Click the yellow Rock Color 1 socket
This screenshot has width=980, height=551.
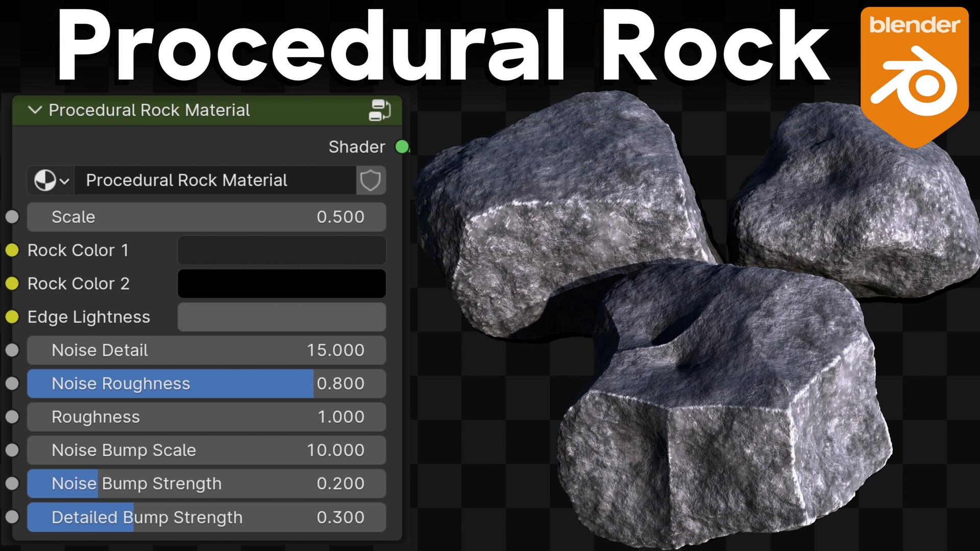click(x=12, y=250)
